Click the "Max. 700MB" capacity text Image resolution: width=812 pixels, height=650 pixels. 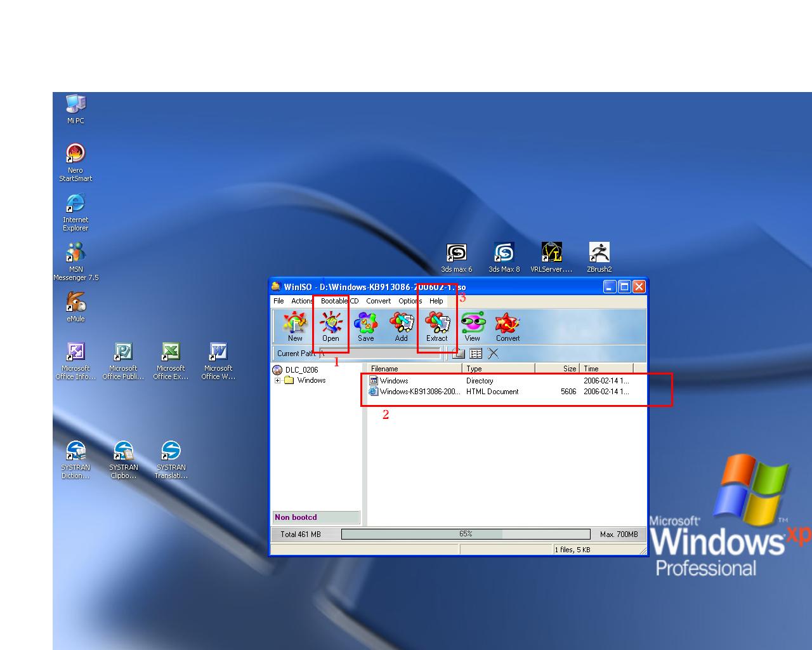click(619, 534)
